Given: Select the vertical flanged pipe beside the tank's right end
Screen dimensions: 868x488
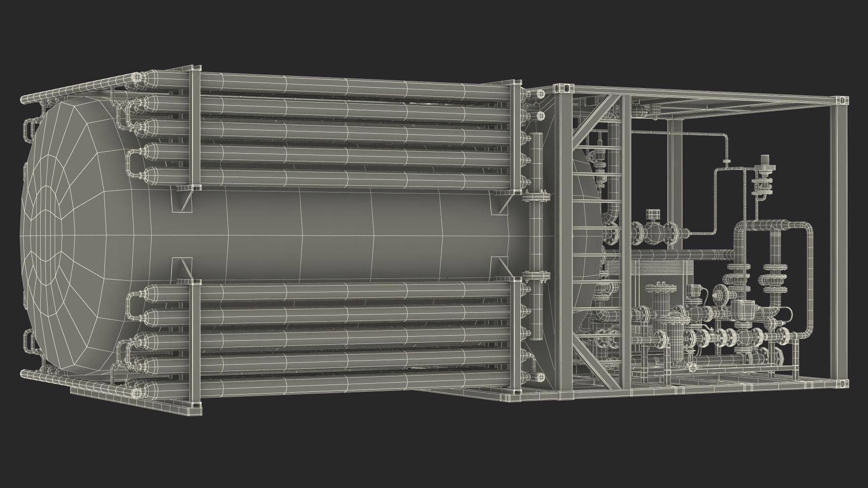Looking at the screenshot, I should click(537, 235).
